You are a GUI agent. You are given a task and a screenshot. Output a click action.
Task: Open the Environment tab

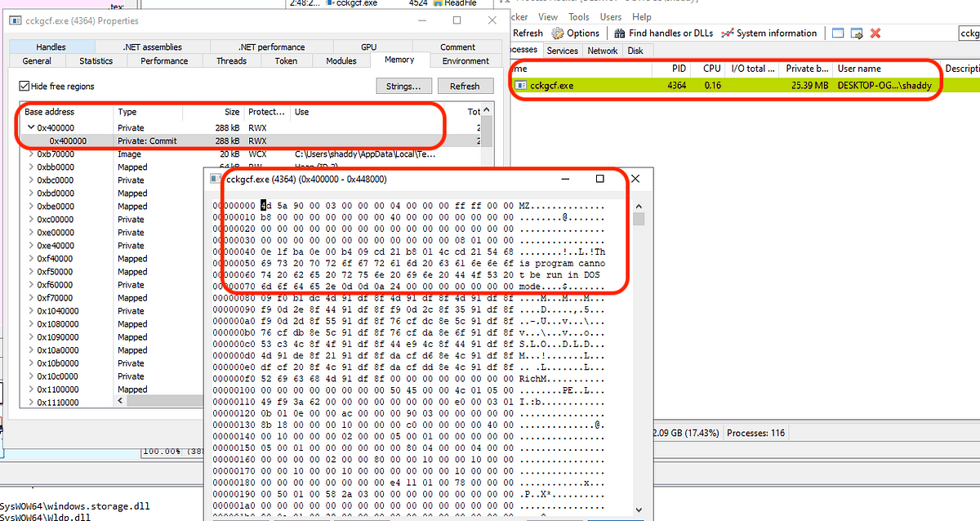pos(465,61)
